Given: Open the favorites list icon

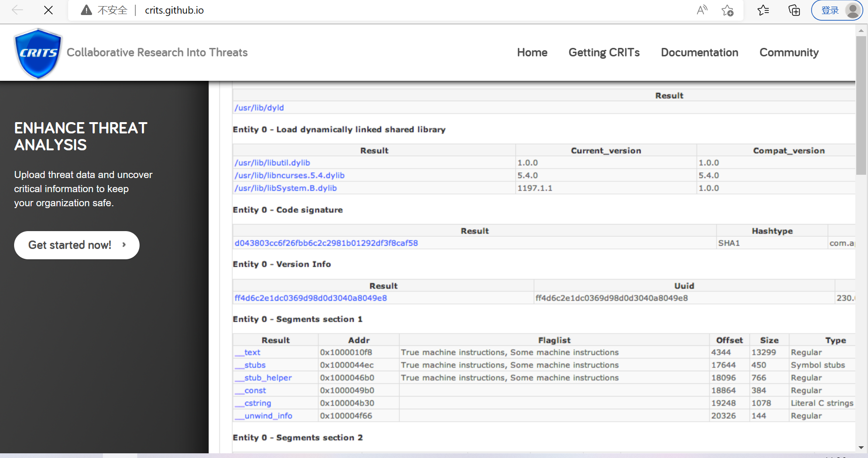Looking at the screenshot, I should [x=763, y=10].
